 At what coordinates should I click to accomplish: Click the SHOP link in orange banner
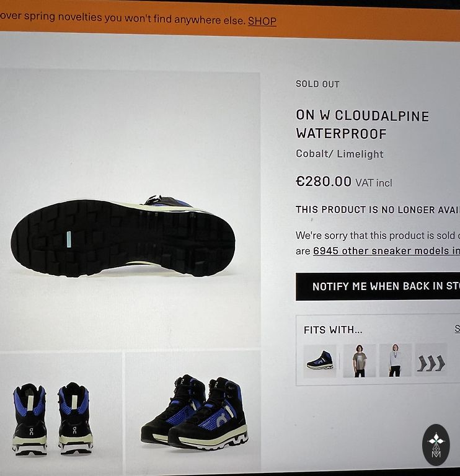262,21
